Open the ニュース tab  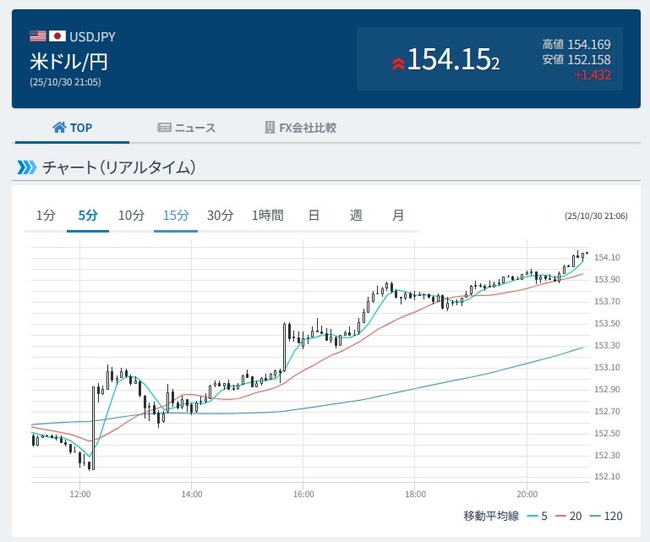[187, 128]
